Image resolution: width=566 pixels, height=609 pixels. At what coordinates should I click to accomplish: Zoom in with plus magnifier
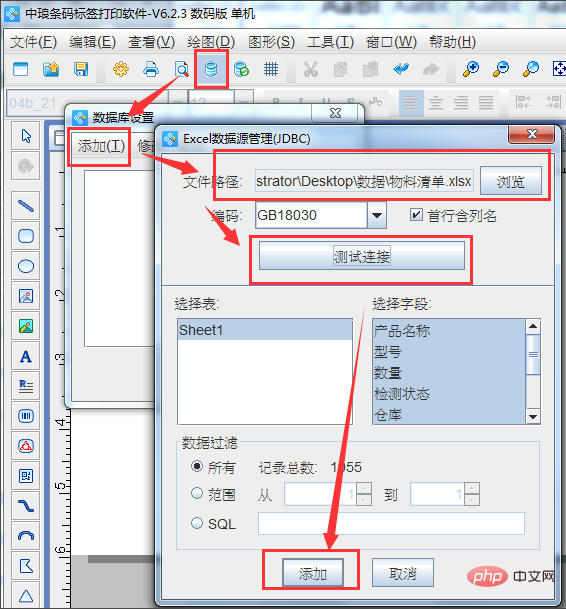pos(471,70)
